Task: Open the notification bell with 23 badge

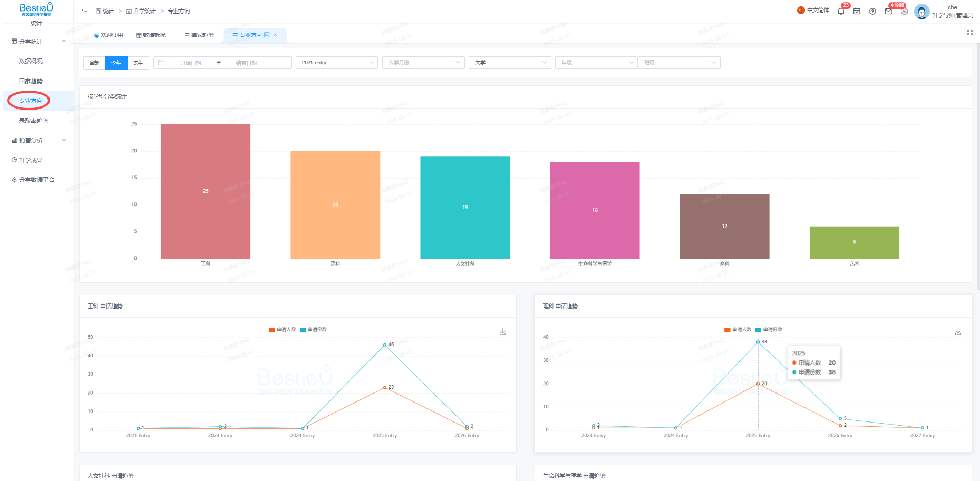Action: point(841,11)
